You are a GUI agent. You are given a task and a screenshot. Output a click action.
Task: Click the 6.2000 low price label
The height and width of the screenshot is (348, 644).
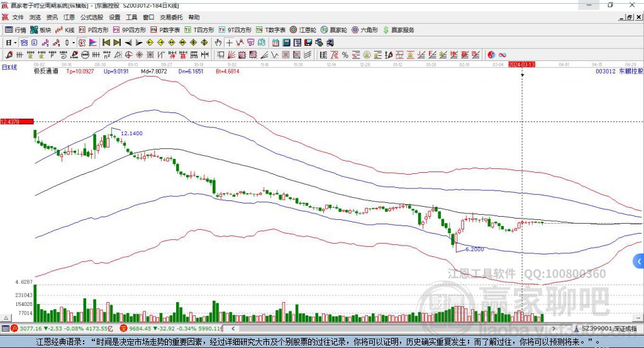tap(474, 249)
